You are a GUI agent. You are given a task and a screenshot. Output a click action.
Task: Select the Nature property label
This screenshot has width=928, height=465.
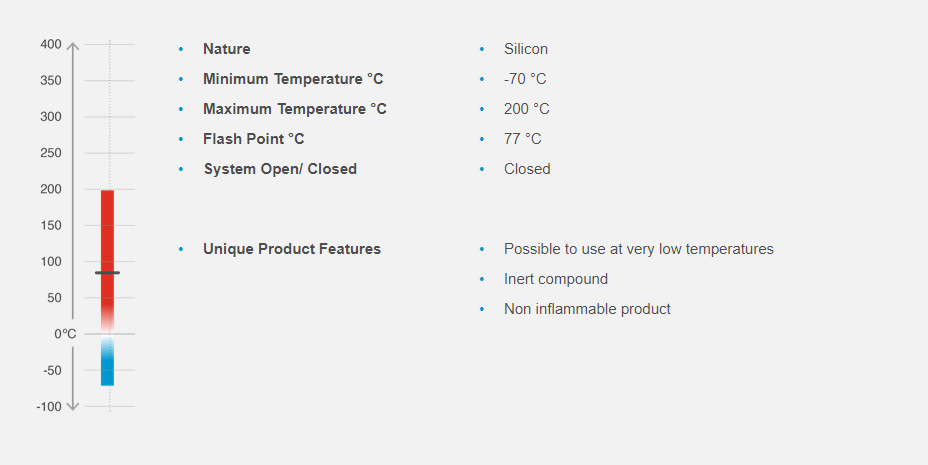pyautogui.click(x=227, y=49)
